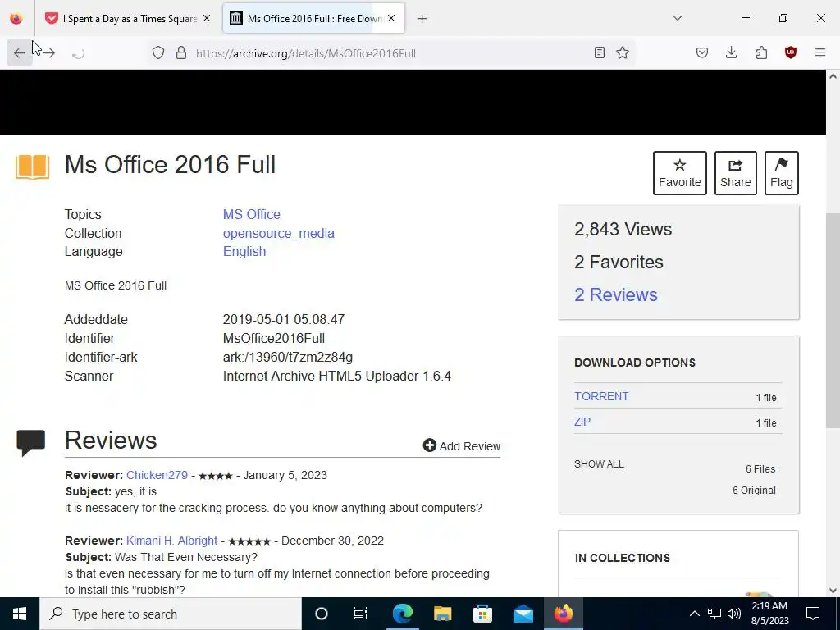Screen dimensions: 840x630
Task: Click the site padlock security icon
Action: coord(181,52)
